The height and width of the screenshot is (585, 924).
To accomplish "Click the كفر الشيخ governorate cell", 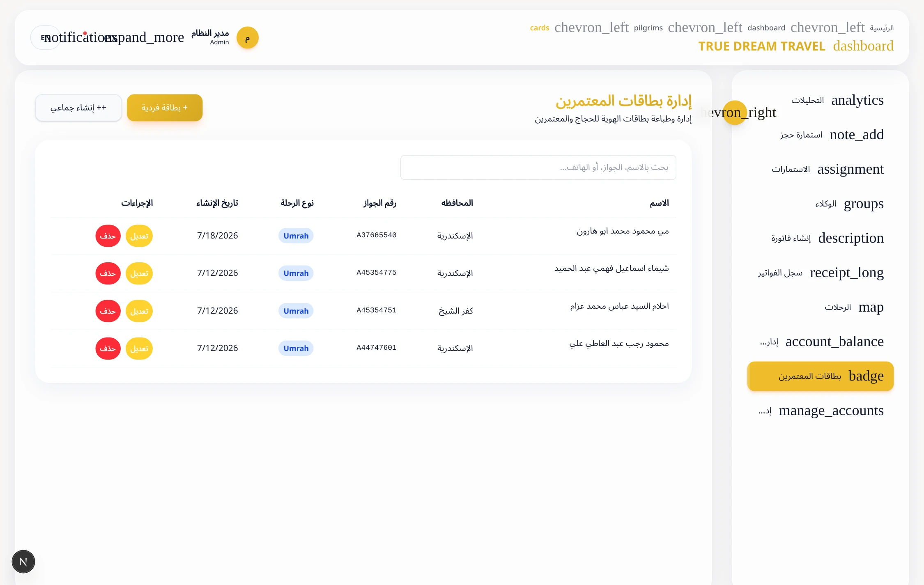I will click(x=456, y=311).
